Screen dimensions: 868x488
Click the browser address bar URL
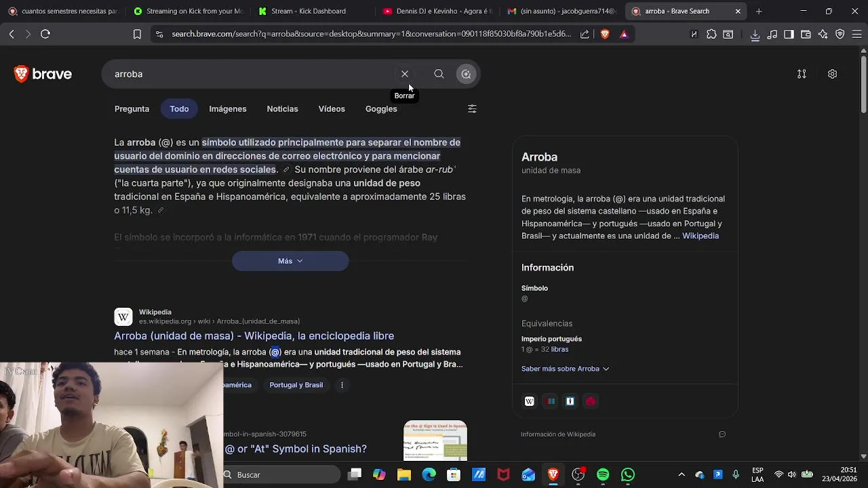click(371, 34)
